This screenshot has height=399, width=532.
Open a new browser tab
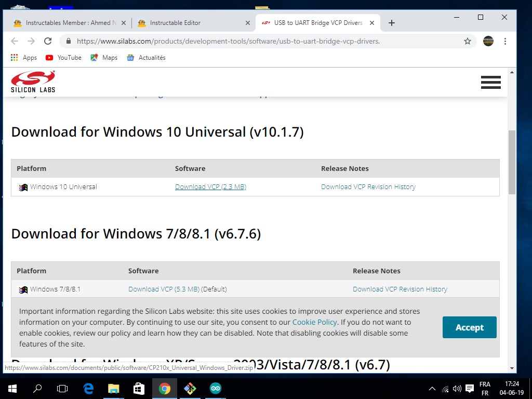[x=392, y=23]
